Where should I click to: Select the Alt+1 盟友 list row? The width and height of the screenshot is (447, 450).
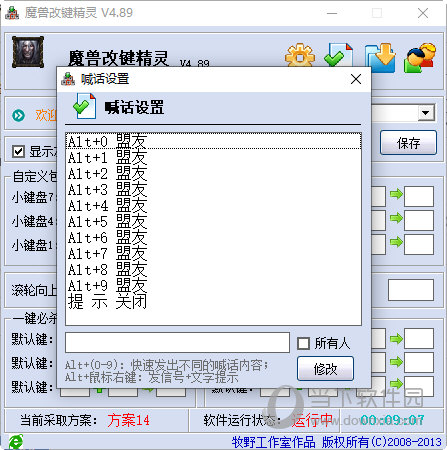coord(213,157)
